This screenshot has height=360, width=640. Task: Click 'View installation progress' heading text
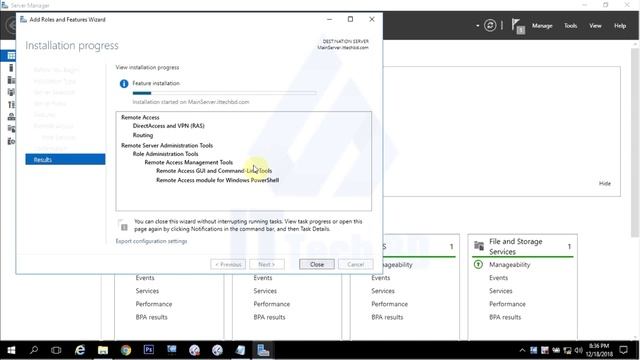pyautogui.click(x=147, y=67)
